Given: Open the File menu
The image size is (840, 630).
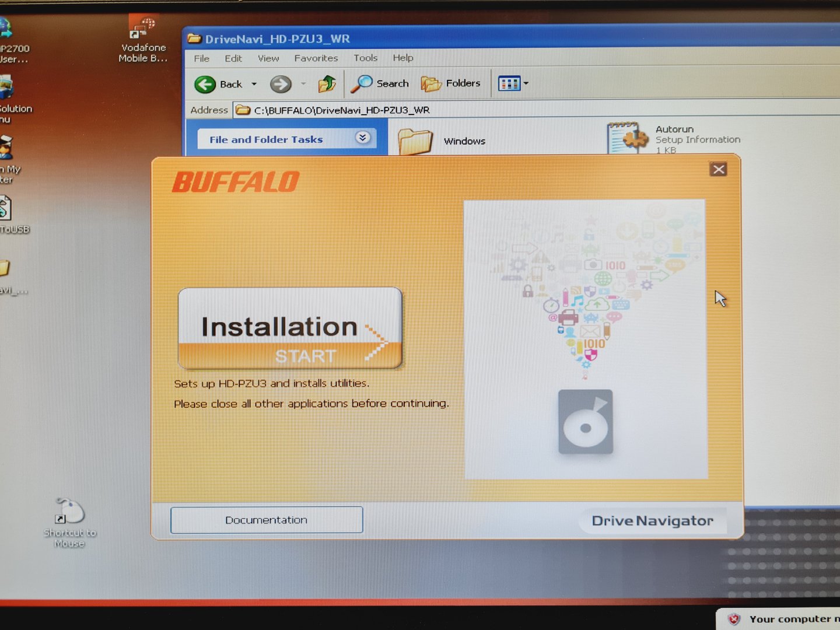Looking at the screenshot, I should coord(201,58).
